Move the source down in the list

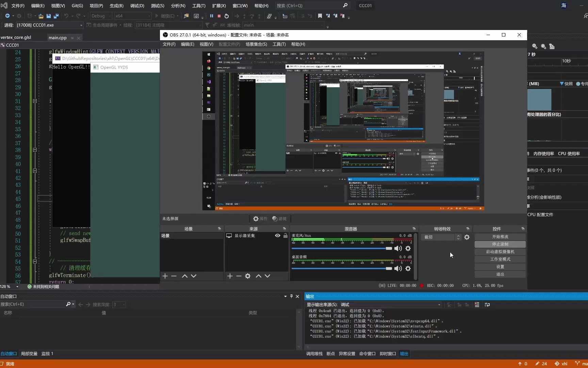267,276
